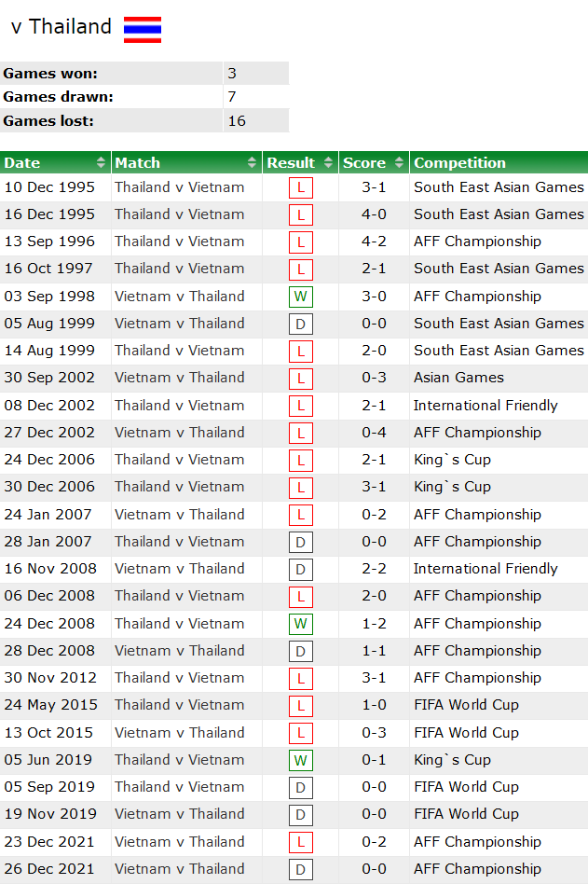The height and width of the screenshot is (884, 588).
Task: Select the W badge for 03 Sep 1998
Action: (300, 297)
